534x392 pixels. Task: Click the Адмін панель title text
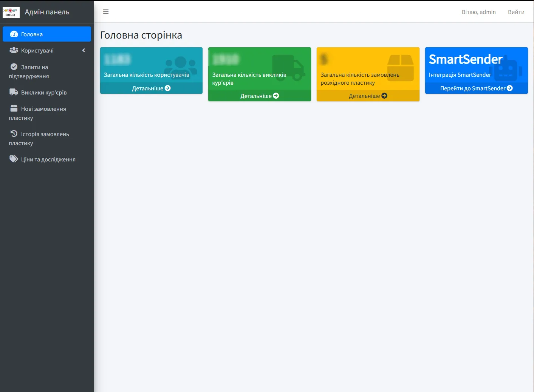point(47,12)
